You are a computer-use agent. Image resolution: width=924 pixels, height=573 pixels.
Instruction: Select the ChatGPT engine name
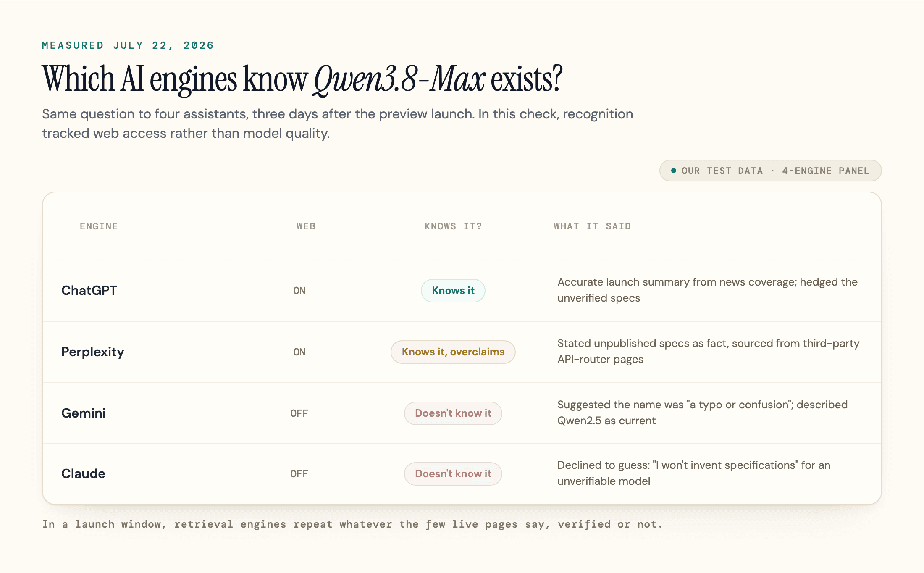[89, 291]
